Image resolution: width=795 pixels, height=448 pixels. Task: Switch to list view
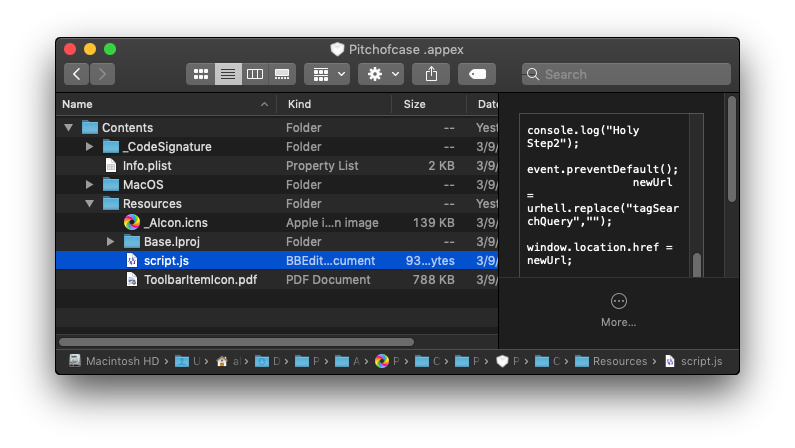point(228,74)
